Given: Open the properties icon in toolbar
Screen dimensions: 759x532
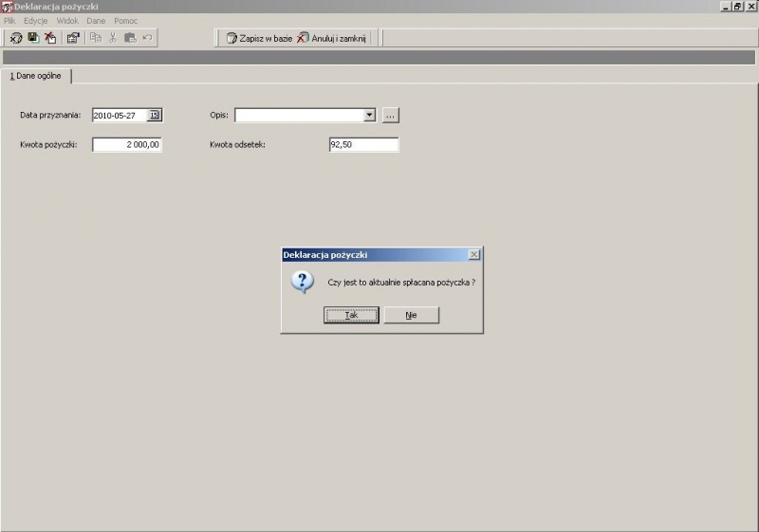Looking at the screenshot, I should (x=73, y=38).
